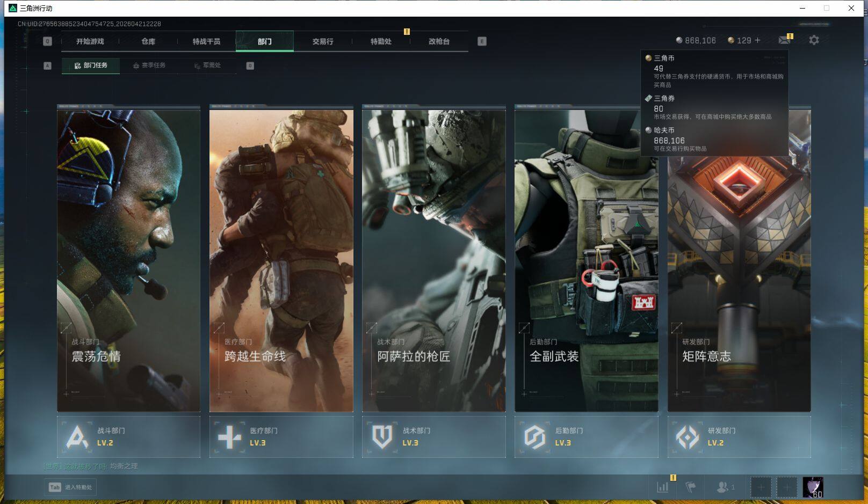Go to the 交易行 tab
The height and width of the screenshot is (504, 868).
[x=323, y=41]
